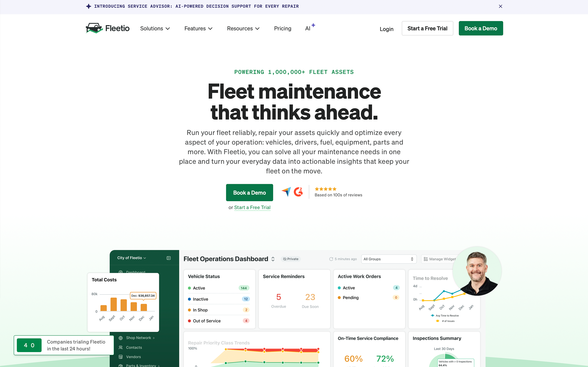Click the Vendors storefront icon in sidebar
This screenshot has width=588, height=367.
click(x=120, y=357)
